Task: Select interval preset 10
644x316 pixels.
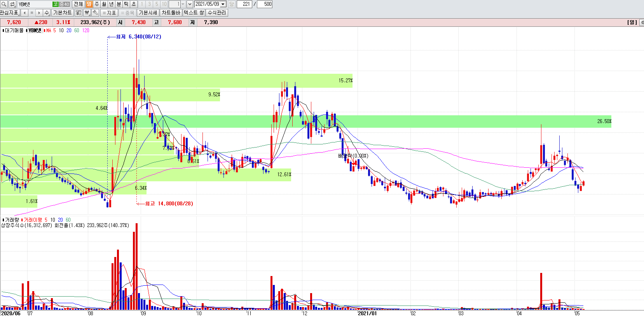Action: [x=164, y=4]
